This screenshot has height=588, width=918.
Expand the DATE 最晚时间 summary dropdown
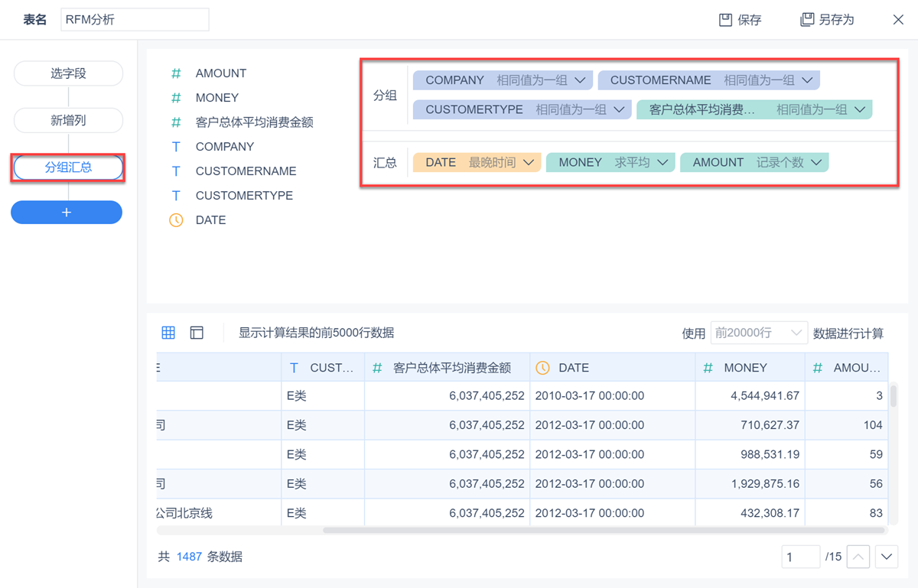(529, 162)
